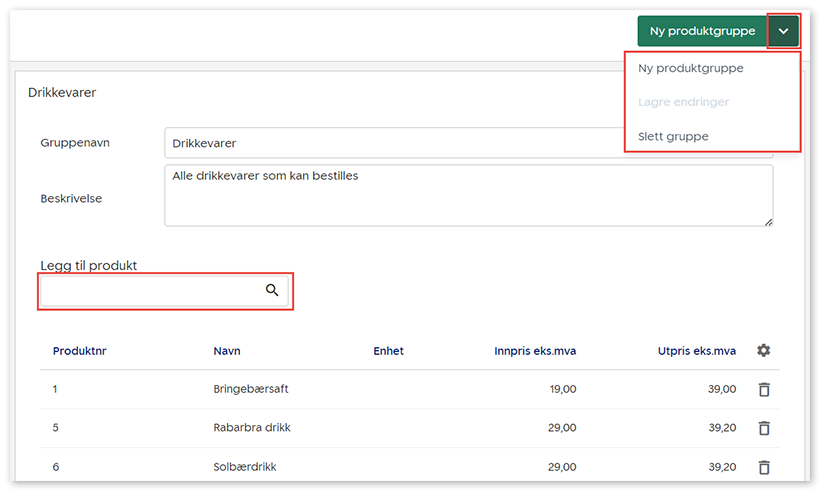Screen dimensions: 820x491
Task: Choose Ny produktgruppe from the dropdown menu
Action: click(690, 69)
